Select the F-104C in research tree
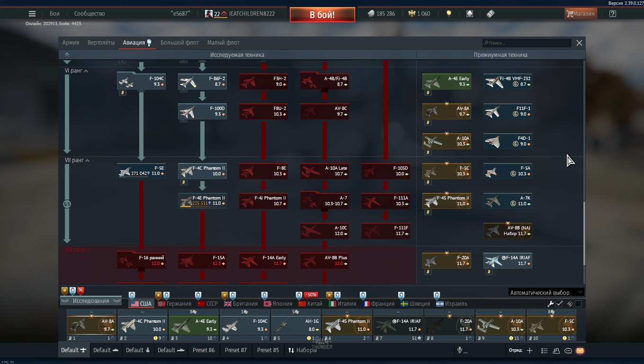 141,81
